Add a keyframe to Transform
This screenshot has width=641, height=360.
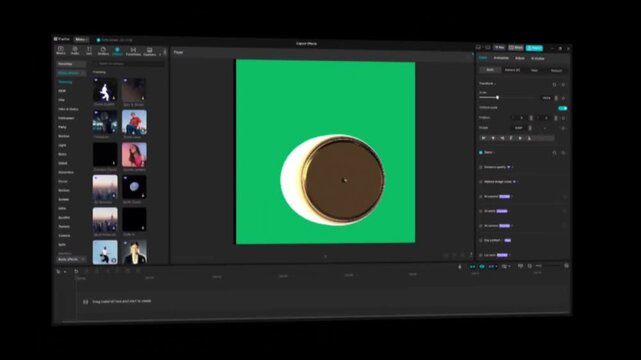coord(563,84)
